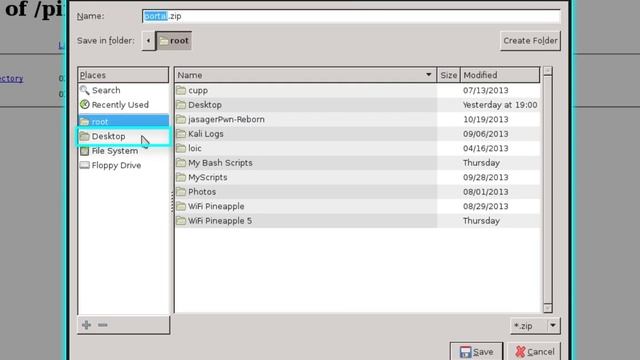Click the Photos folder icon
640x360 pixels.
coord(181,191)
